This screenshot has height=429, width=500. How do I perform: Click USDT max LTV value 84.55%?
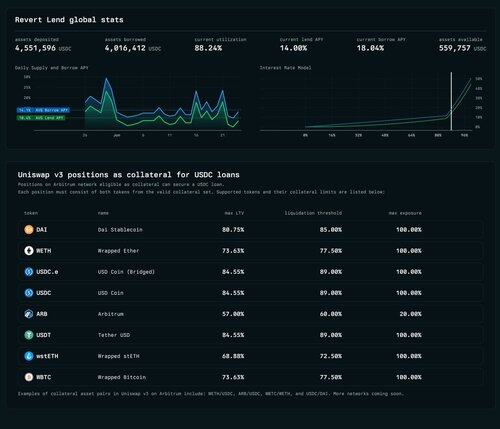(233, 335)
